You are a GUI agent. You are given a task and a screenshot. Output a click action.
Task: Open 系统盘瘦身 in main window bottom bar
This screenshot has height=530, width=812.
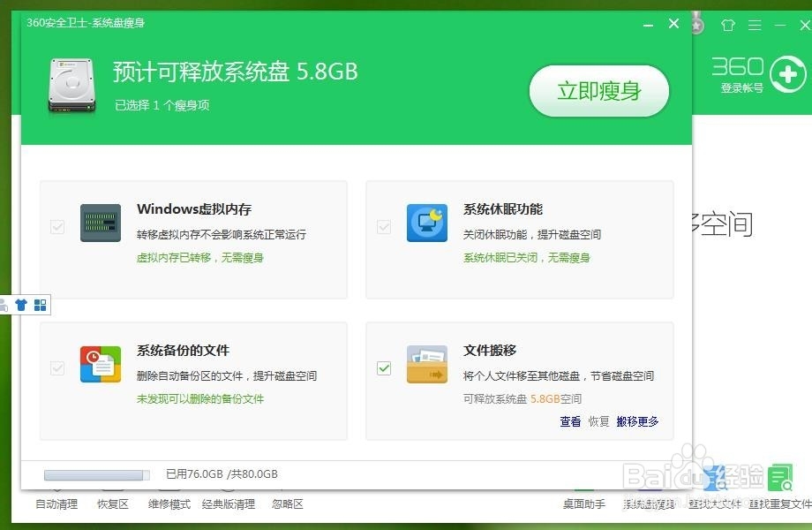point(650,504)
